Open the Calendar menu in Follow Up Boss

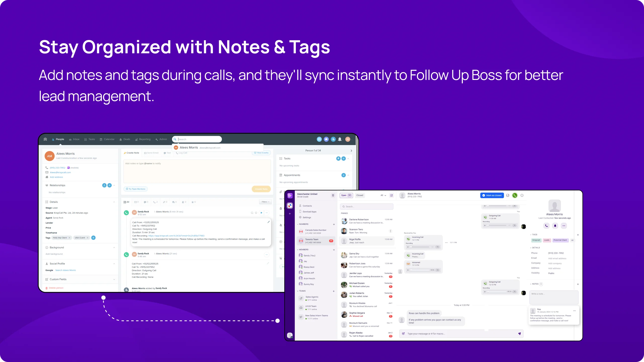[107, 139]
